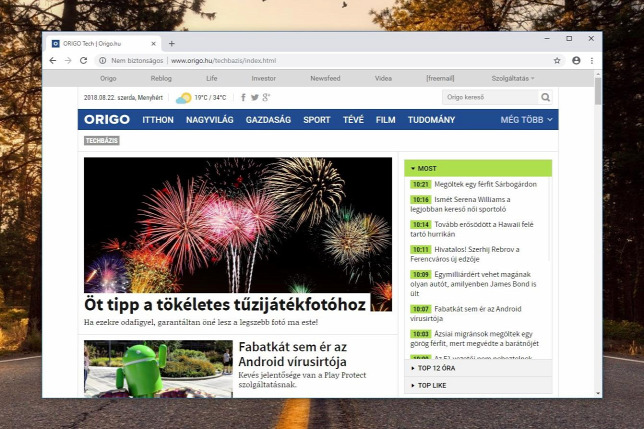Open headline 'Fabatkát sem ér az Android vírusirtója'

tap(293, 354)
